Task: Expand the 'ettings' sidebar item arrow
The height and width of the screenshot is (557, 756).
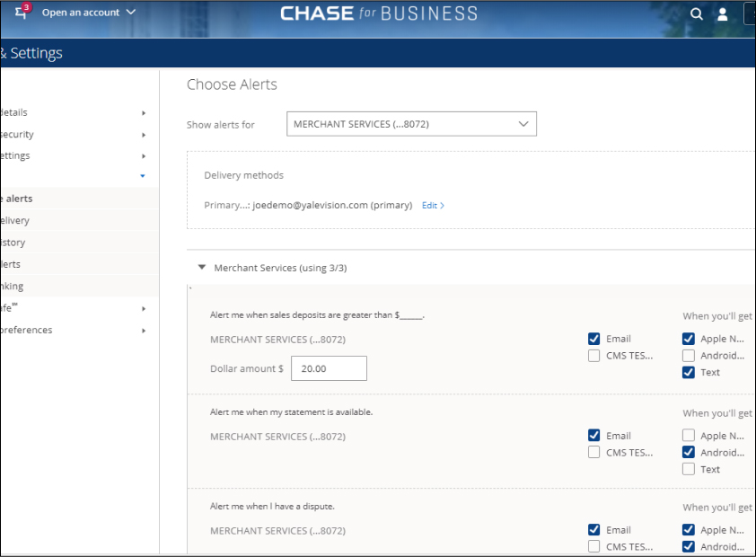Action: pos(143,156)
